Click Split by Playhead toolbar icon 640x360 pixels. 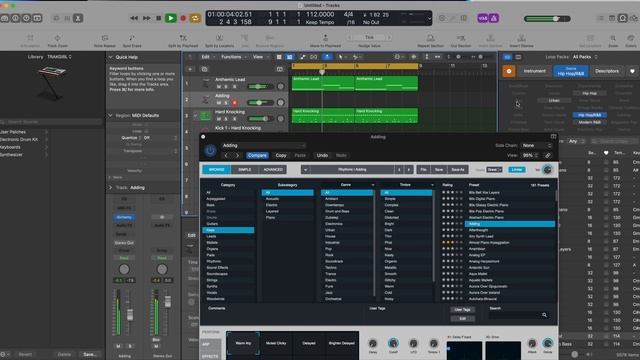pyautogui.click(x=183, y=38)
